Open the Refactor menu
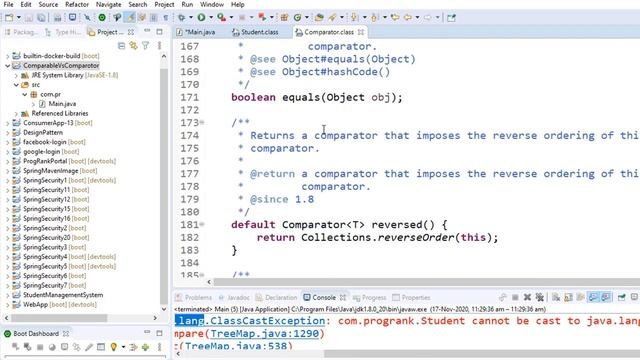The height and width of the screenshot is (360, 640). click(77, 4)
